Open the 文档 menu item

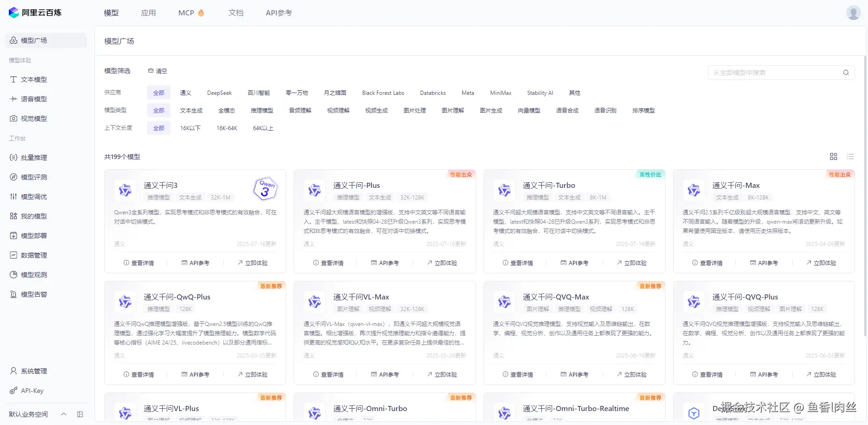(x=236, y=13)
